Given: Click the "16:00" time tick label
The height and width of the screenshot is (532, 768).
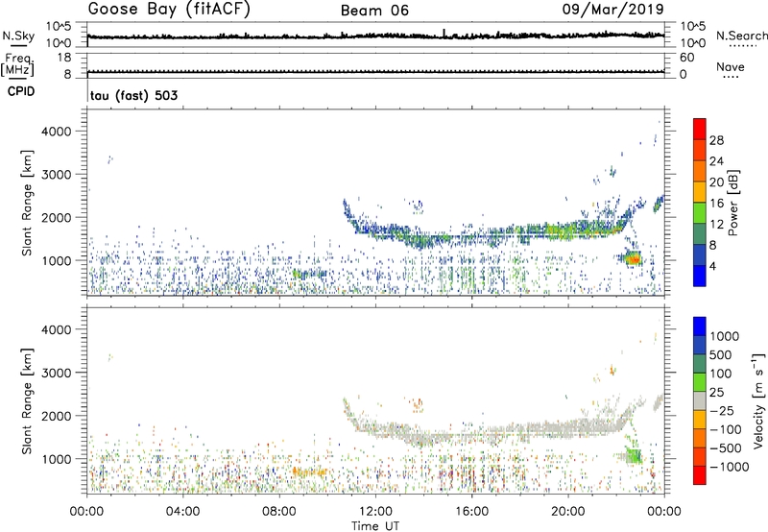Looking at the screenshot, I should tap(471, 512).
